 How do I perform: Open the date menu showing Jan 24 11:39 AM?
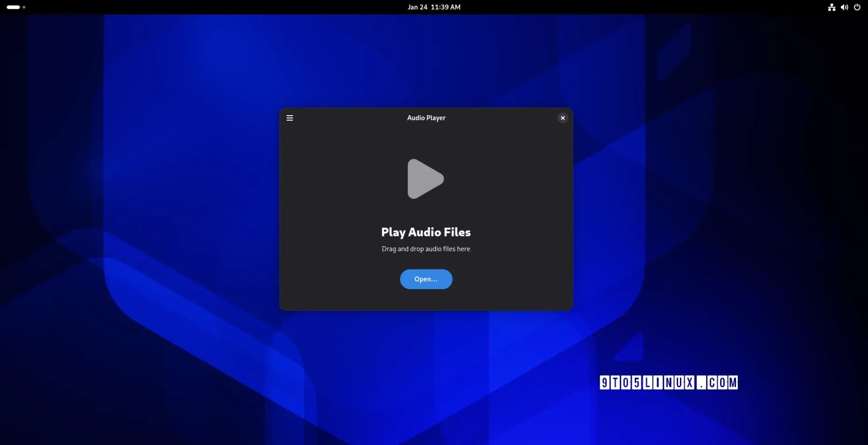point(434,7)
